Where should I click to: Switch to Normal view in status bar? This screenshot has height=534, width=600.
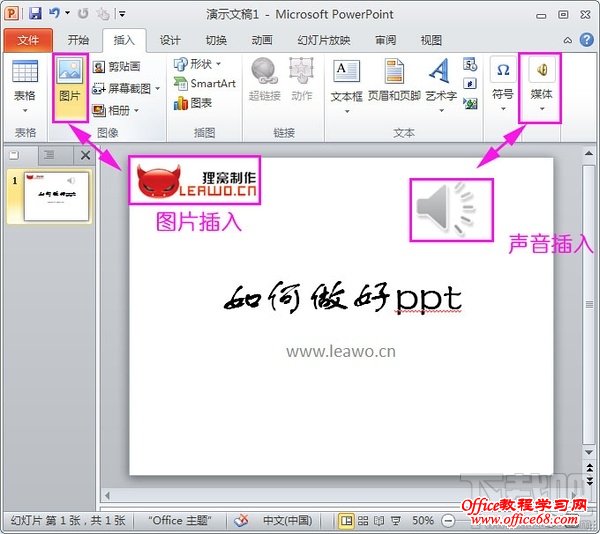(x=346, y=521)
